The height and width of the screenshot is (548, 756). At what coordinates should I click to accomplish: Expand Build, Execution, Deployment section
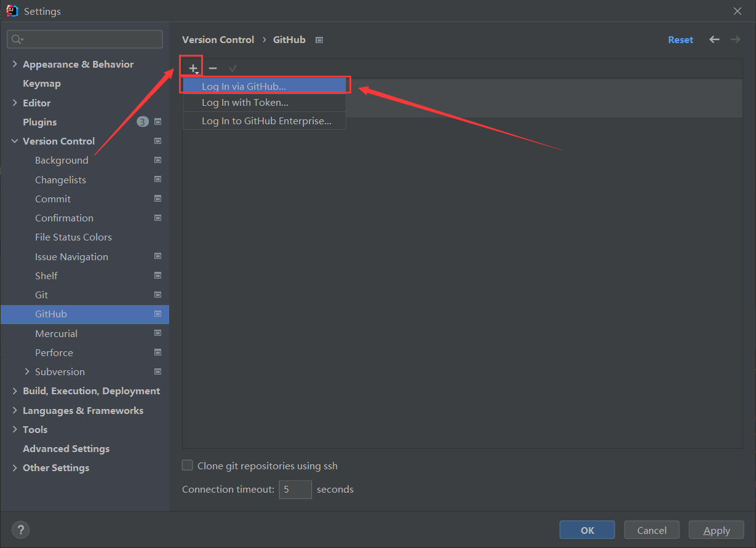click(x=15, y=391)
